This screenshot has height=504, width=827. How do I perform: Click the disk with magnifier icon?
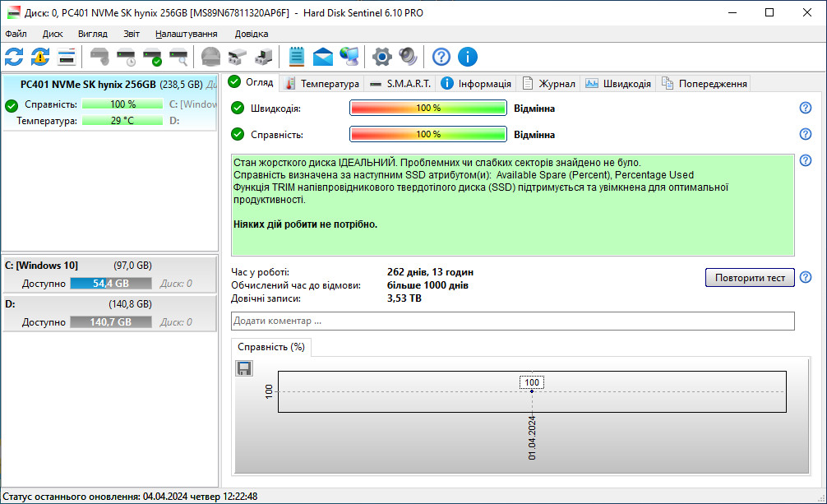coord(178,57)
